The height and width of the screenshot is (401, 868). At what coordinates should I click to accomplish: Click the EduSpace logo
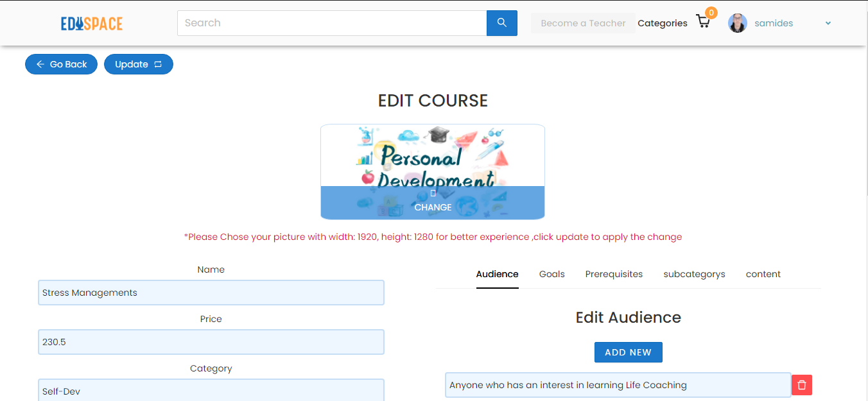tap(92, 24)
